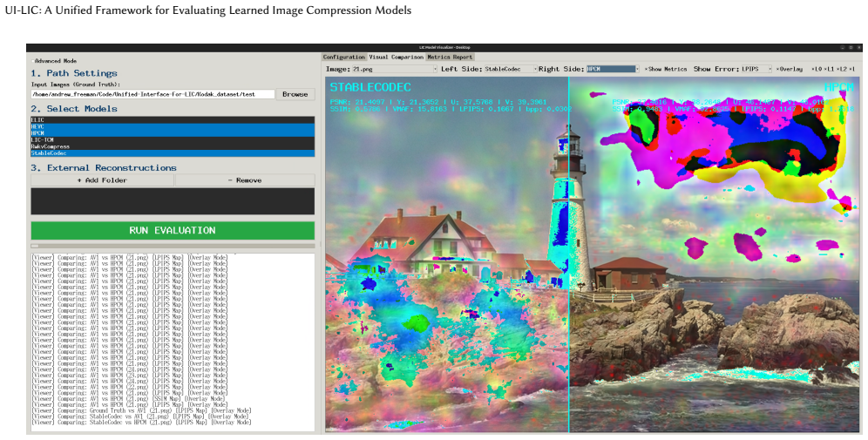Viewport: 868px width, 440px height.
Task: Open the Right Side model dropdown
Action: click(x=613, y=69)
